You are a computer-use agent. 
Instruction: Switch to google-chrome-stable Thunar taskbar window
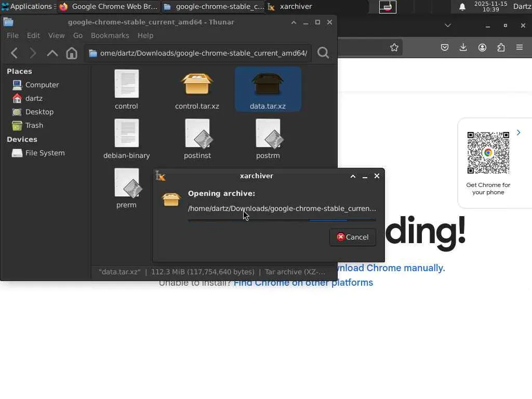tap(214, 6)
